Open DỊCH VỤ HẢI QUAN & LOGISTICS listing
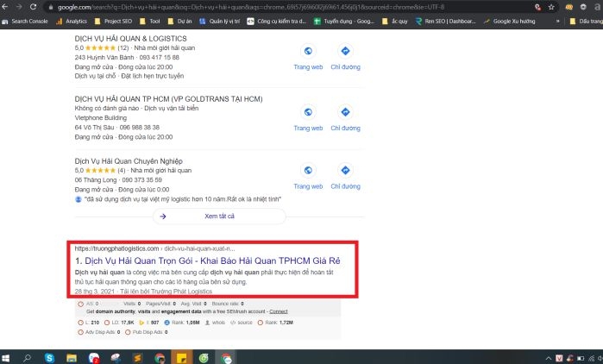 [130, 39]
